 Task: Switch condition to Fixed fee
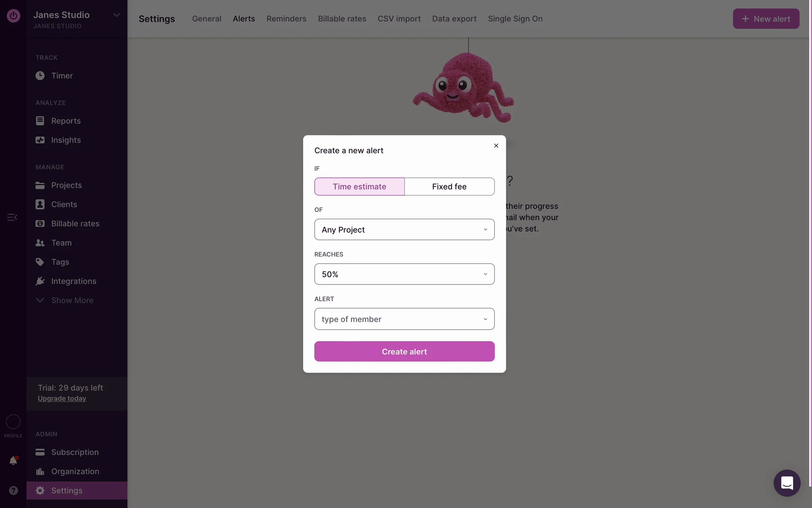click(x=449, y=187)
